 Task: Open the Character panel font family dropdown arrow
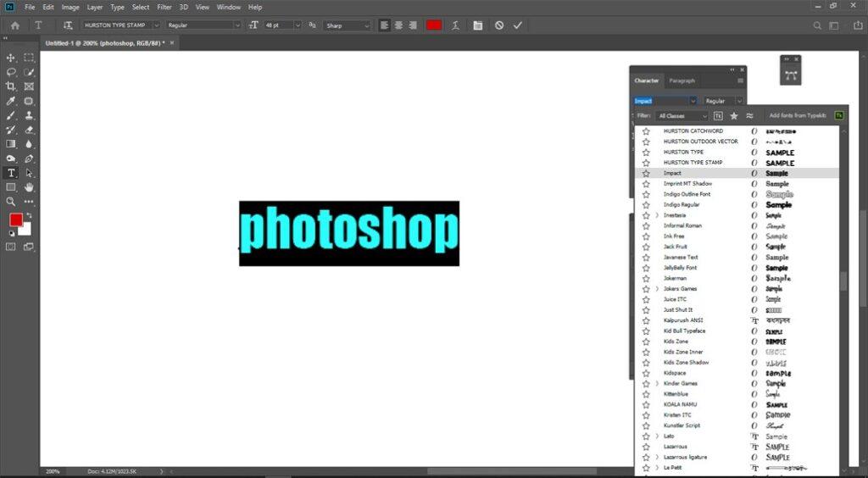click(x=693, y=101)
